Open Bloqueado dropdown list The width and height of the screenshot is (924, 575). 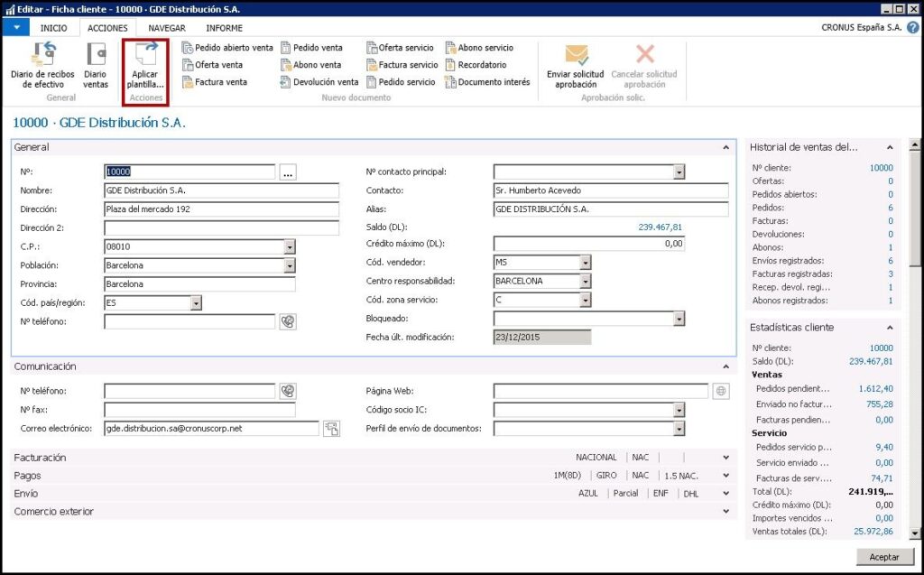[679, 319]
